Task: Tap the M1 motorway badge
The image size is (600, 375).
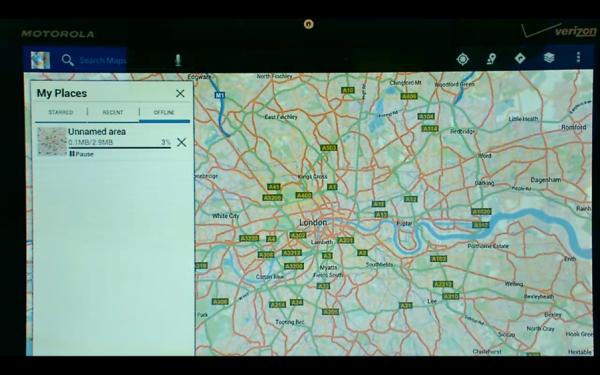Action: pyautogui.click(x=220, y=95)
